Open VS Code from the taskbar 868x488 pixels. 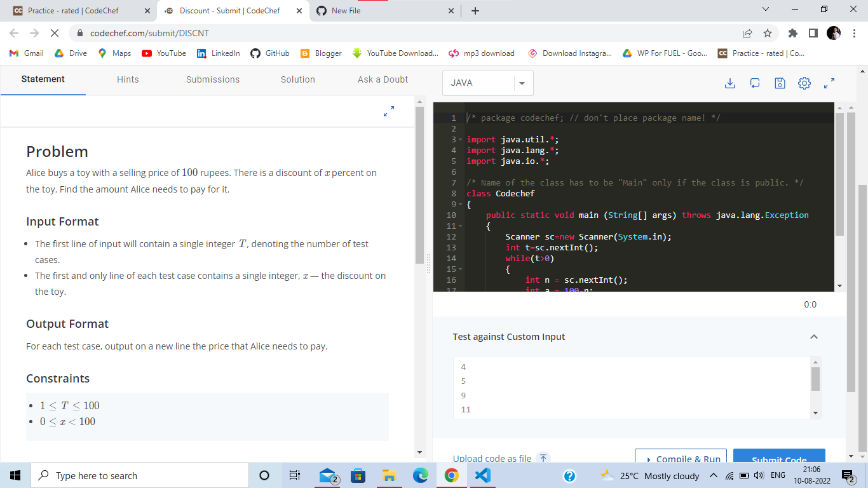(482, 475)
